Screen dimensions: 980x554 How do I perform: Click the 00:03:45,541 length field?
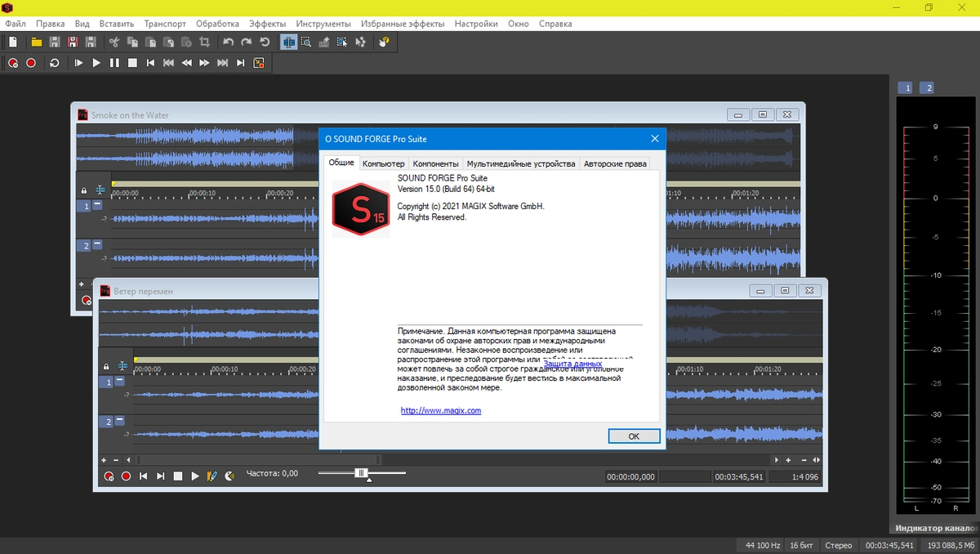coord(738,476)
